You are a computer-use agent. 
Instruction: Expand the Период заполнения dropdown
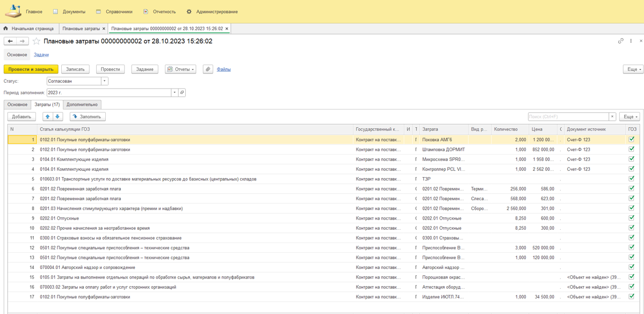click(175, 93)
